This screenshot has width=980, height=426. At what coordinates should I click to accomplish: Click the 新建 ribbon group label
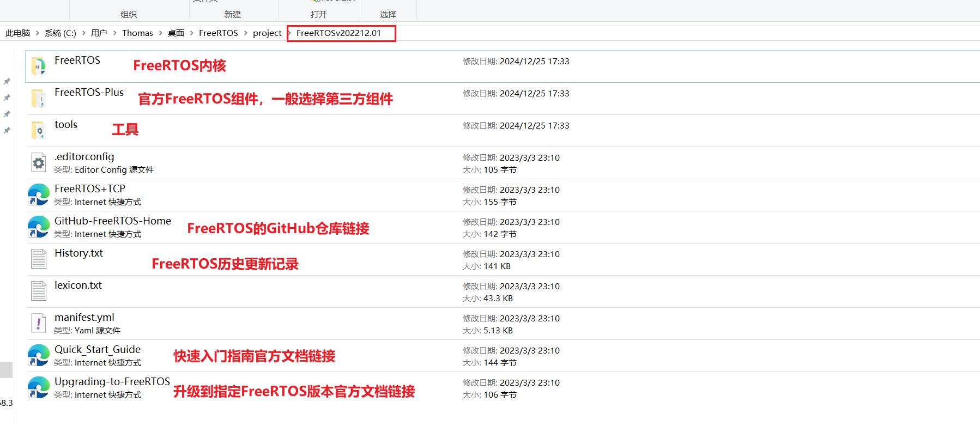click(233, 15)
